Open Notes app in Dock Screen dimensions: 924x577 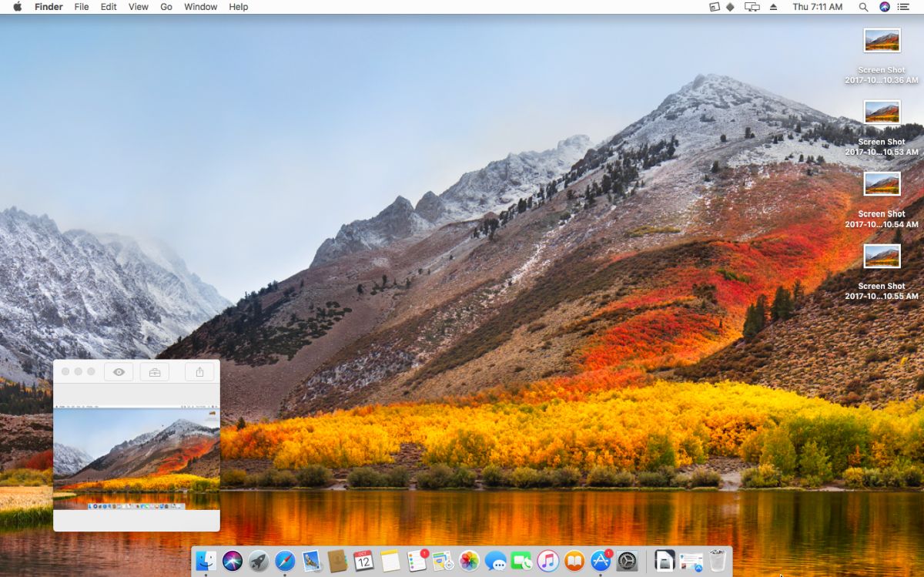click(x=390, y=561)
